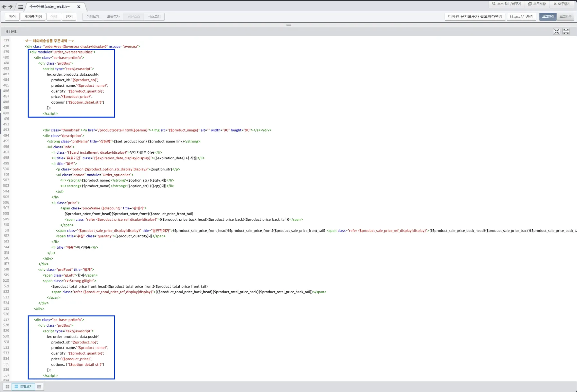Open the 최신소스 latest source tab
Viewport: 577px width, 392px height.
[x=134, y=16]
